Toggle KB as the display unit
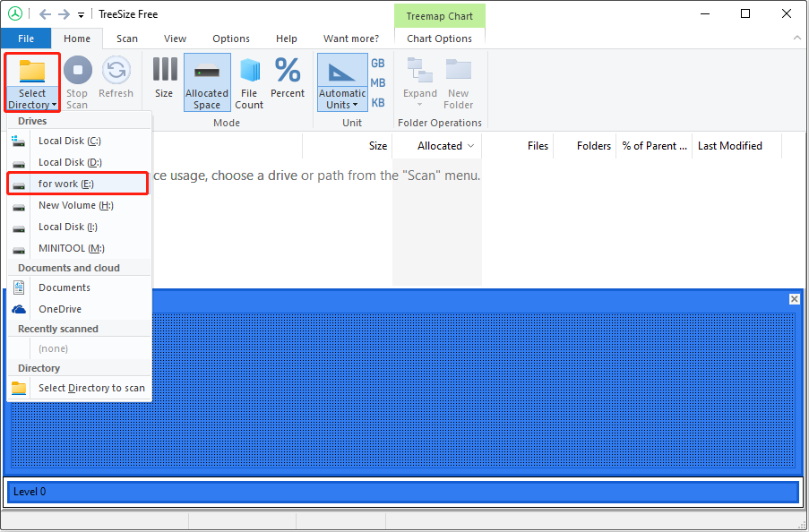The height and width of the screenshot is (532, 809). pos(377,101)
